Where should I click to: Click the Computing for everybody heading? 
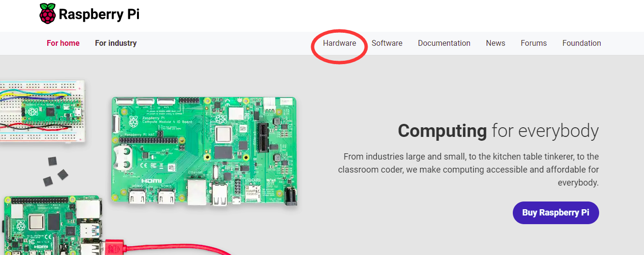[x=498, y=131]
